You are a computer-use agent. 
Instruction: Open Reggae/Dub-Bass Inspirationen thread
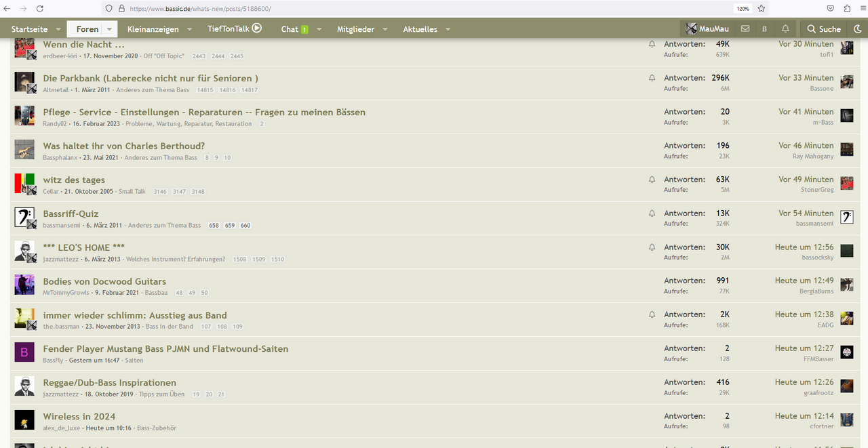[x=110, y=382]
